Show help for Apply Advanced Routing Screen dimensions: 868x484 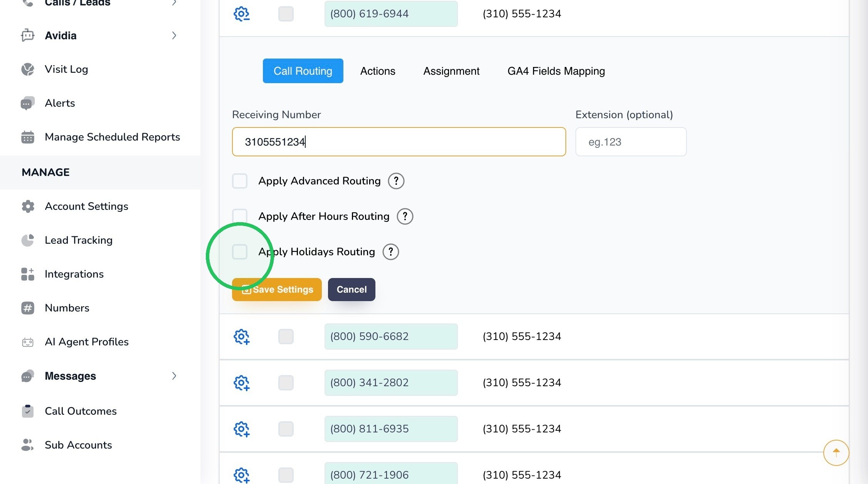(x=396, y=181)
